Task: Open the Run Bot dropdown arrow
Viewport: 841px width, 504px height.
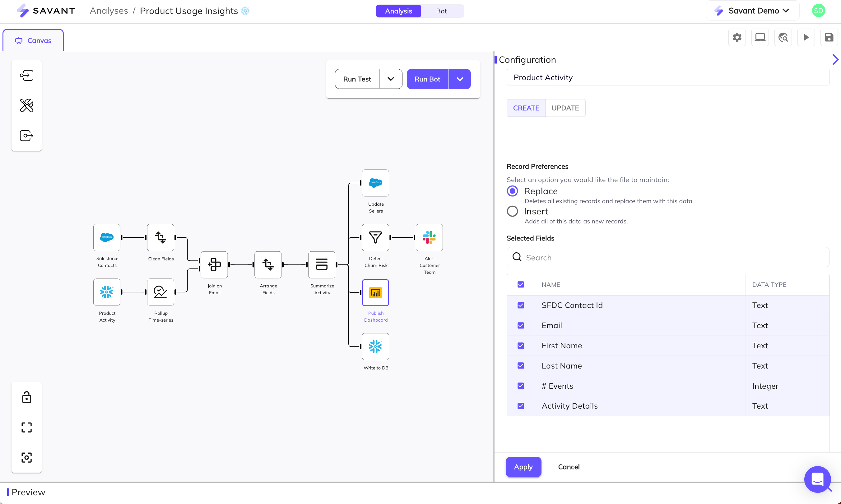Action: tap(460, 79)
